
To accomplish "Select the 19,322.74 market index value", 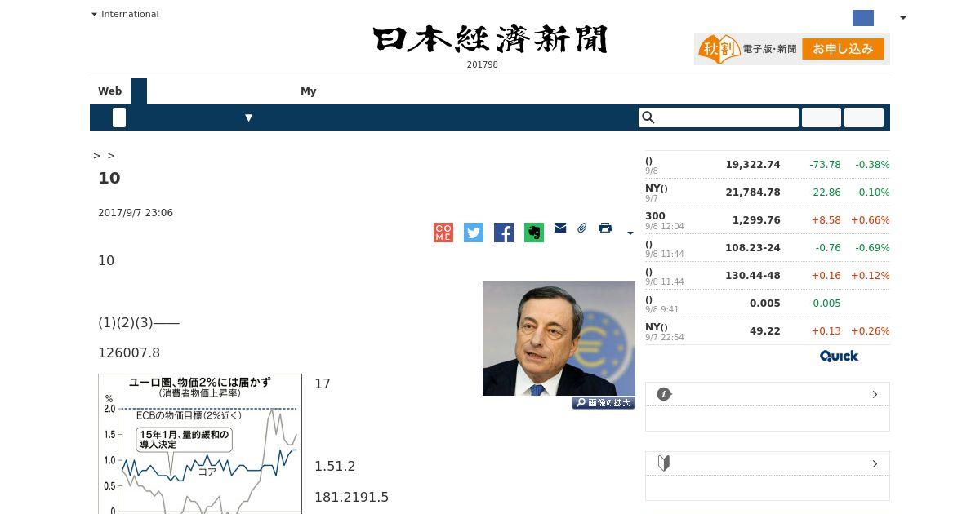I will [x=753, y=165].
